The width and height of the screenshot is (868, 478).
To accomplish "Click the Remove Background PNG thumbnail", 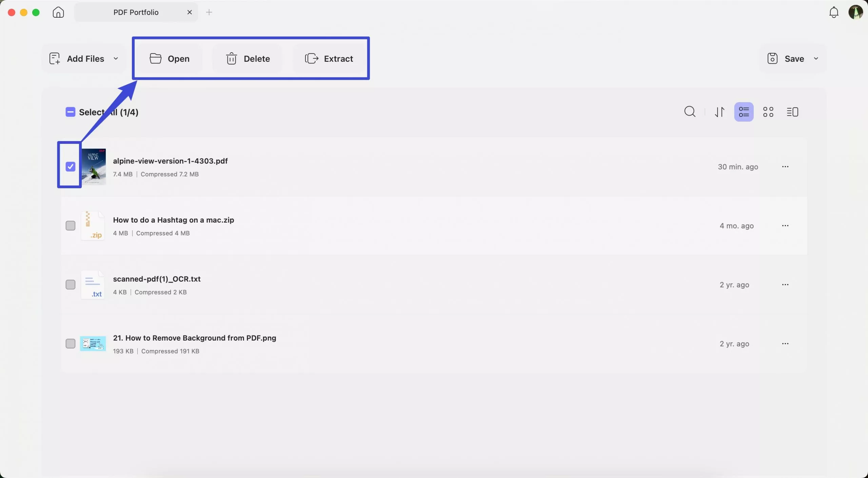I will coord(93,344).
